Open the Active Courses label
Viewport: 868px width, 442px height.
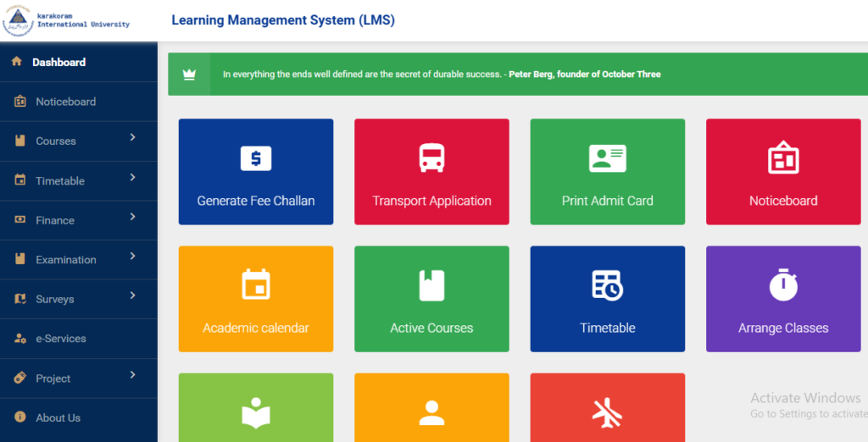(431, 328)
